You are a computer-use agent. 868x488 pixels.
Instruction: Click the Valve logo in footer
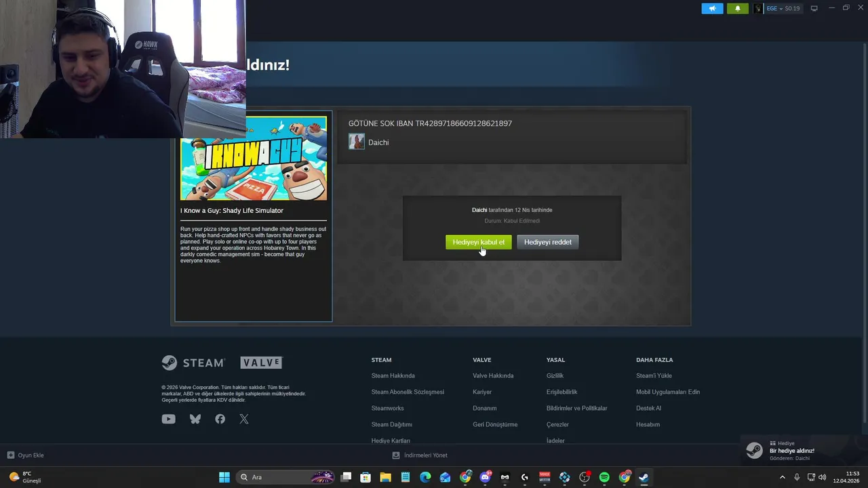(x=261, y=363)
